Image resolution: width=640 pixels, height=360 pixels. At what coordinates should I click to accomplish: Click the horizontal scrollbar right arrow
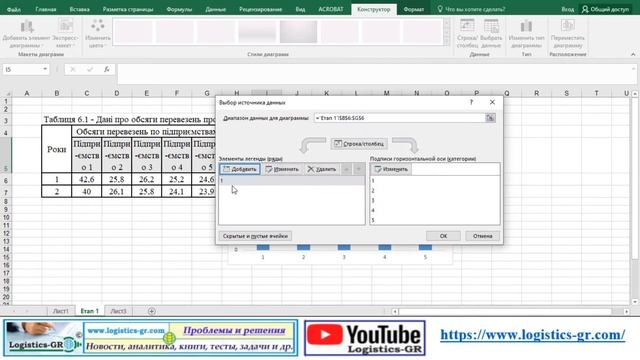[x=627, y=311]
